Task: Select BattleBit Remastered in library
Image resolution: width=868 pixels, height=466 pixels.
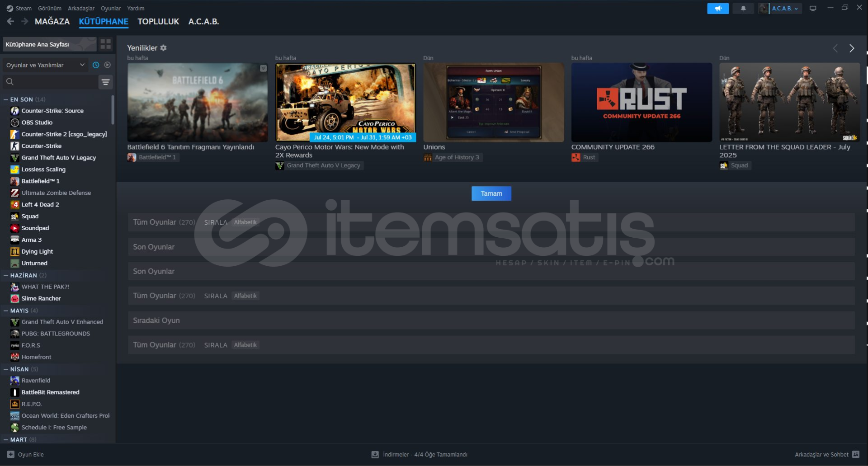Action: [51, 392]
